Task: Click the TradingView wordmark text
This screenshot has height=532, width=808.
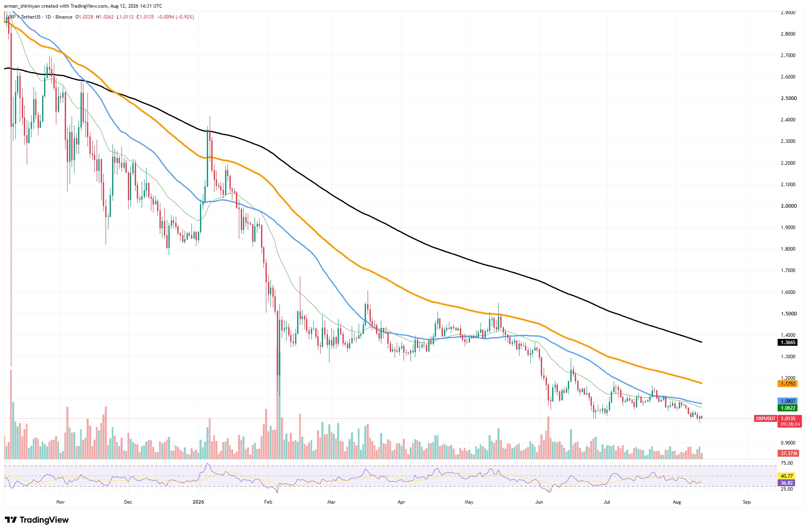Action: point(44,520)
